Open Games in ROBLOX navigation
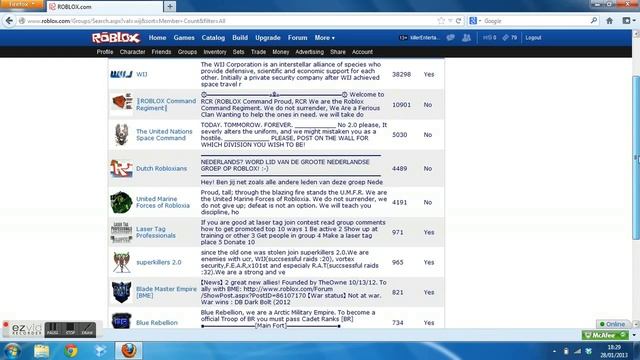640x360 pixels. (x=184, y=38)
